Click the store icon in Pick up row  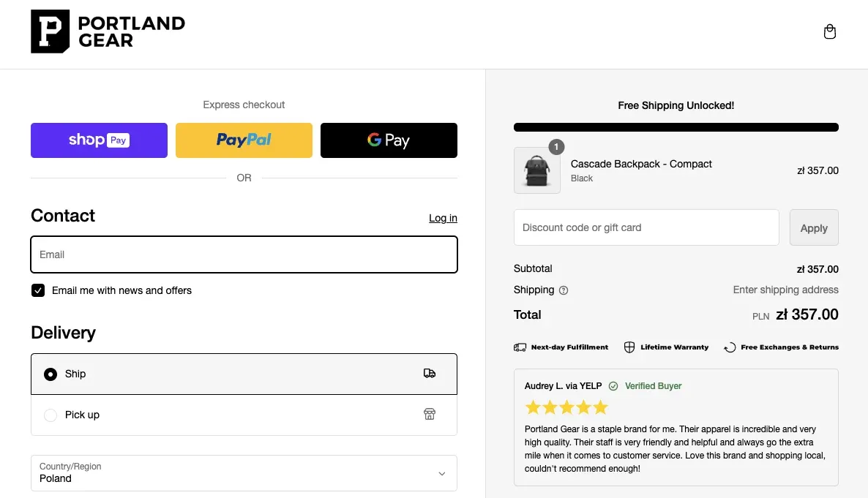[x=430, y=414]
